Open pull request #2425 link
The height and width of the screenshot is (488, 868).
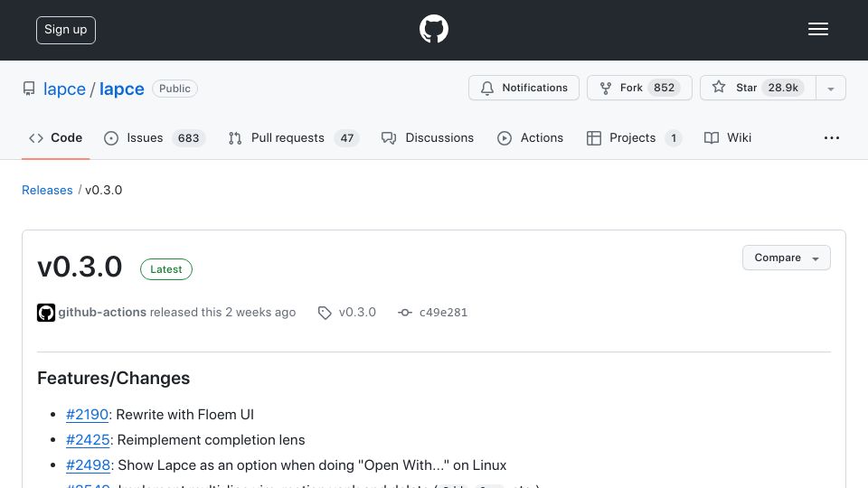88,440
